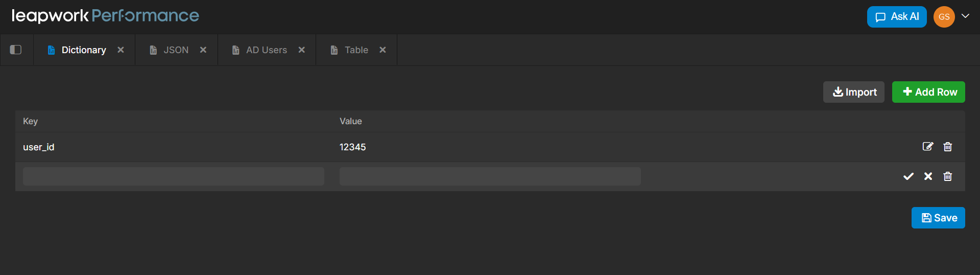Close the AD Users tab
Image resolution: width=980 pixels, height=275 pixels.
[302, 50]
